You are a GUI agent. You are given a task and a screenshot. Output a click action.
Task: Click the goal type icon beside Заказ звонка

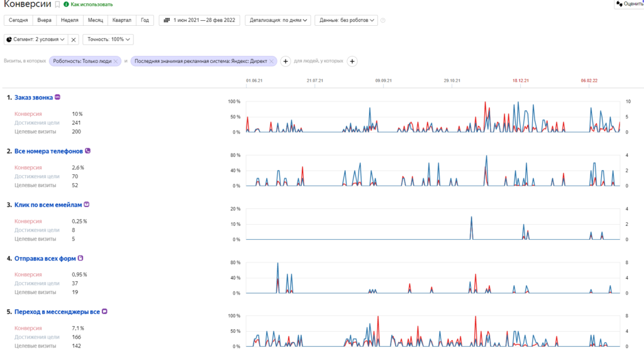coord(57,97)
